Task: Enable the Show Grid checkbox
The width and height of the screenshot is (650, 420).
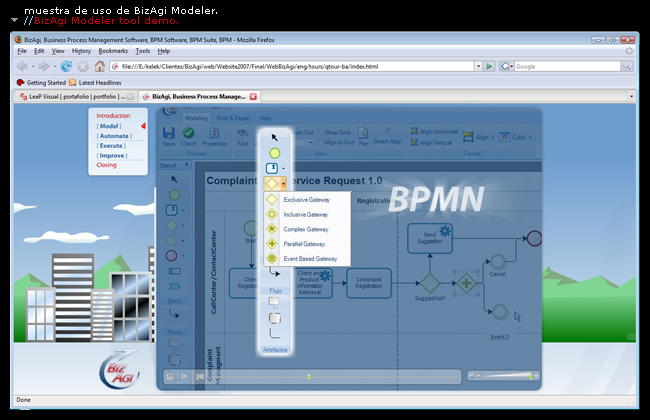Action: (319, 132)
